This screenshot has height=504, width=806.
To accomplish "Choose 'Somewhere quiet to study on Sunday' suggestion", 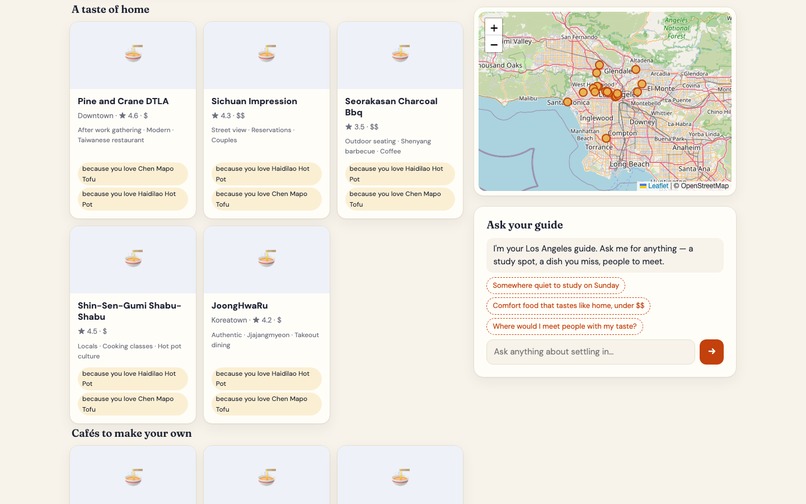I will click(556, 285).
